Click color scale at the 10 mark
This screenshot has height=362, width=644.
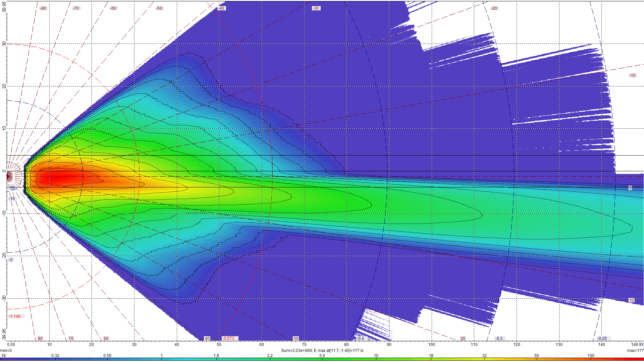click(376, 359)
